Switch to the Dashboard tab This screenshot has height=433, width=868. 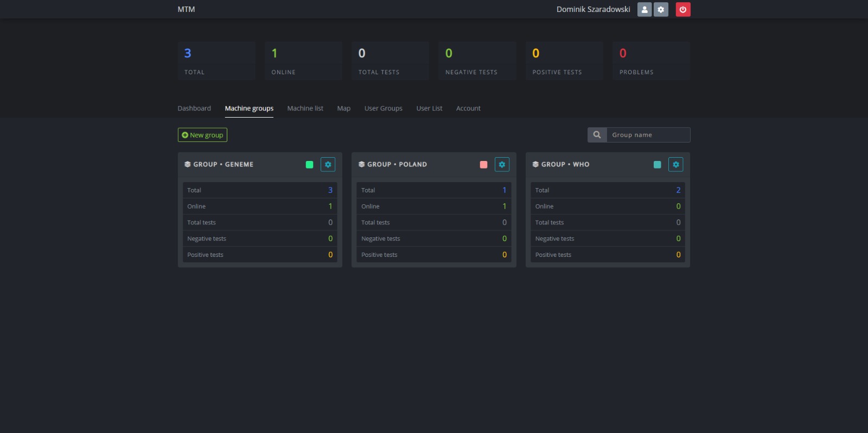click(194, 108)
